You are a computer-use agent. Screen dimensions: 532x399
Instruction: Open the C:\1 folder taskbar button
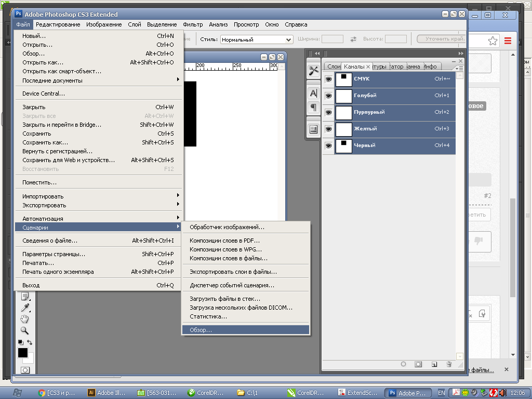[248, 393]
